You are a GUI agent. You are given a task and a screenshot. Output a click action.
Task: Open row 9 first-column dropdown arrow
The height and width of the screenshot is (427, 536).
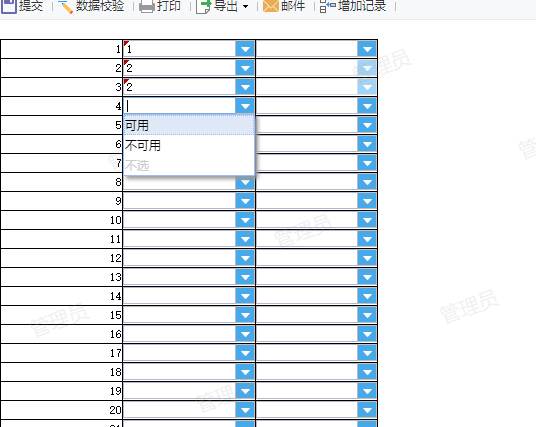(x=245, y=201)
